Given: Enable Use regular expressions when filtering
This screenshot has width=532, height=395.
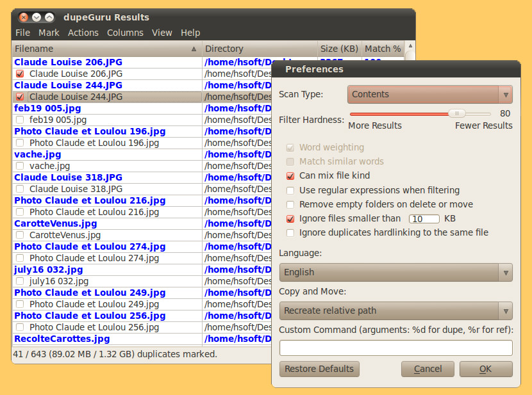Looking at the screenshot, I should coord(290,190).
